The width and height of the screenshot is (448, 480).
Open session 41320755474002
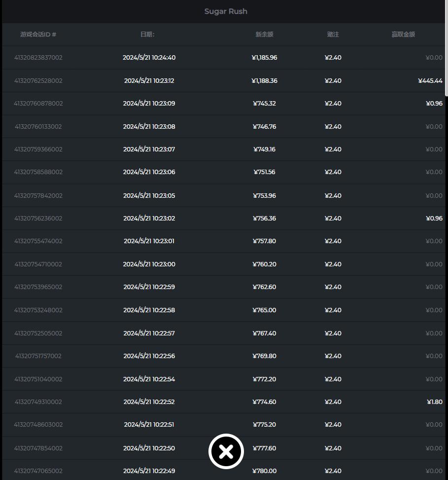click(x=38, y=241)
